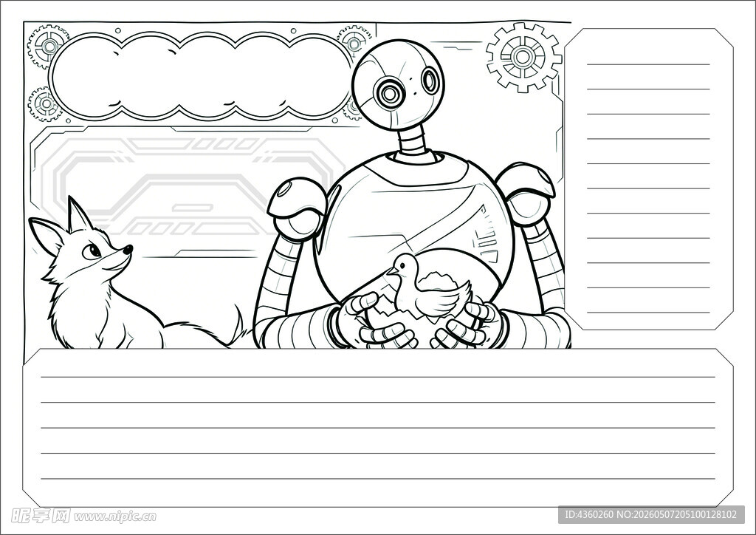756x535 pixels.
Task: Click the lined note panel on the right
Action: [648, 179]
